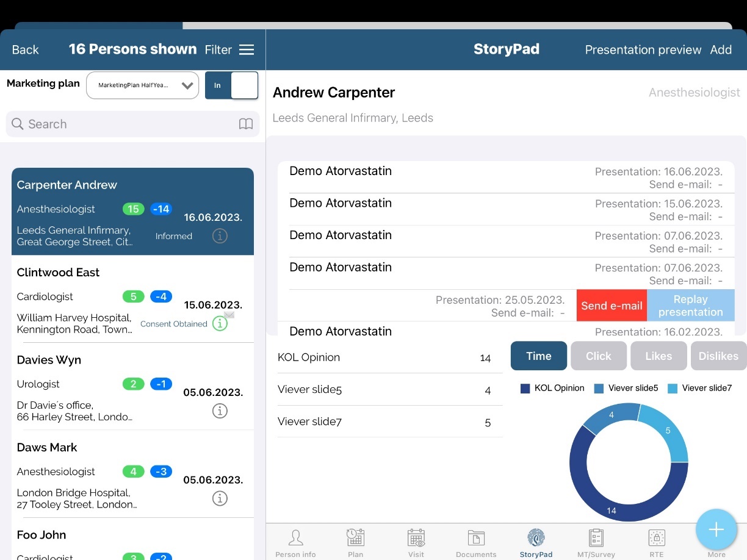
Task: Click info icon for Davies Wyn
Action: pyautogui.click(x=220, y=411)
